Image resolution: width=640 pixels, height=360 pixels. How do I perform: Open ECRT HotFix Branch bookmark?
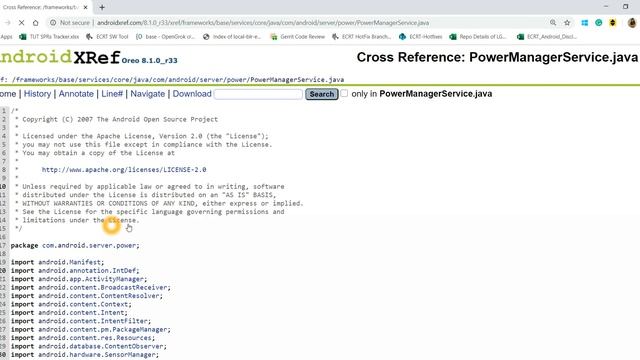pyautogui.click(x=362, y=37)
